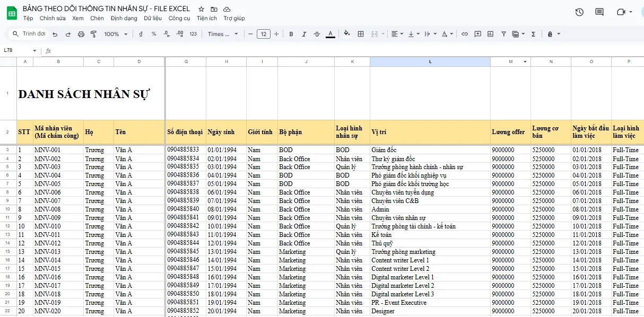Decrease decimal places

pos(167,34)
